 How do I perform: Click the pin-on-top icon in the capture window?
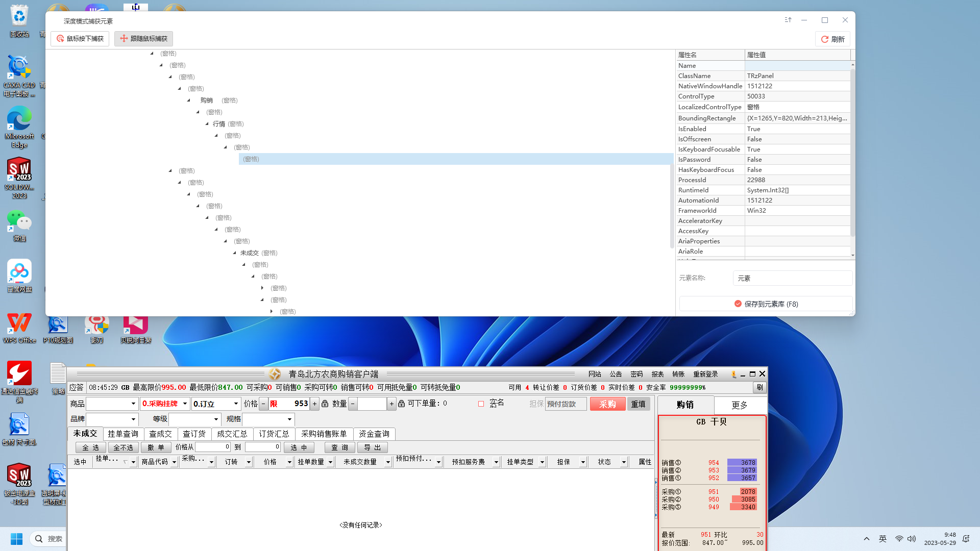788,20
